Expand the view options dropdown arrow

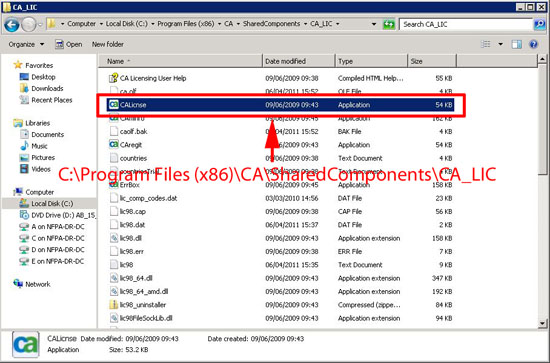(501, 44)
